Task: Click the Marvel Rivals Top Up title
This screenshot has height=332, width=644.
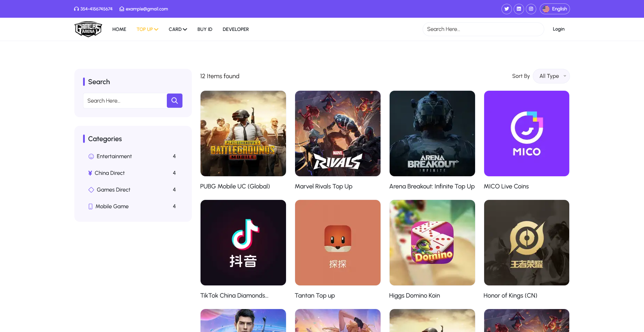Action: 324,186
